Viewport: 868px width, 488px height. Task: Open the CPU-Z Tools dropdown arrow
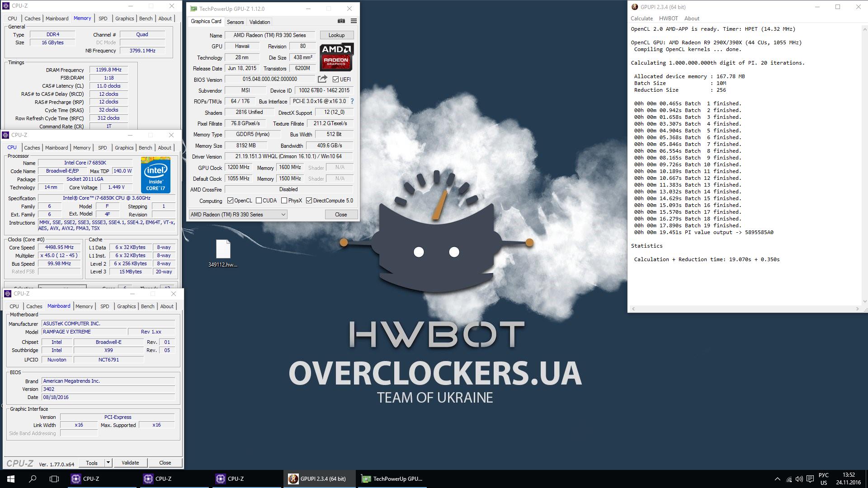click(108, 463)
